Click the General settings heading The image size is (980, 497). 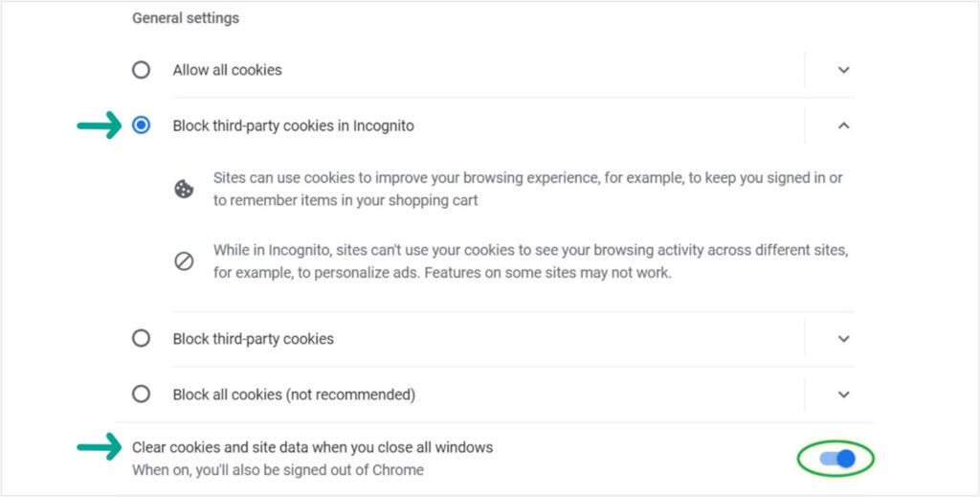pyautogui.click(x=186, y=18)
